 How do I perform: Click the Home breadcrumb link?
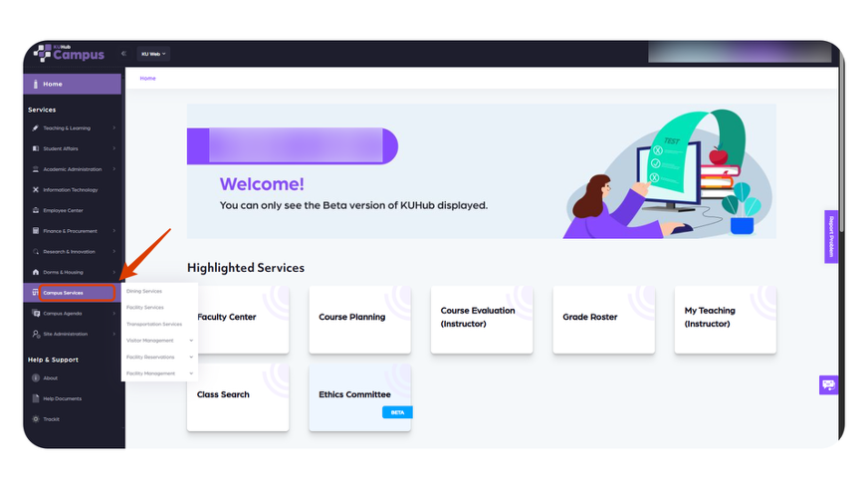pyautogui.click(x=147, y=79)
